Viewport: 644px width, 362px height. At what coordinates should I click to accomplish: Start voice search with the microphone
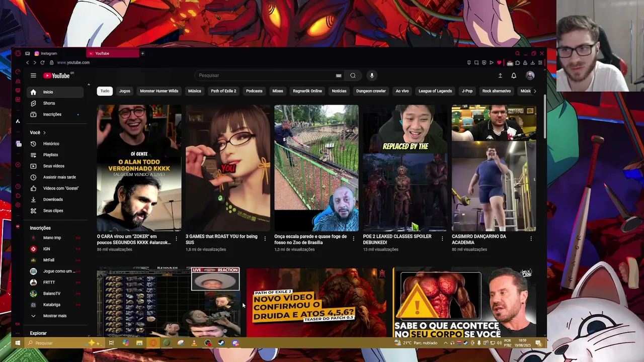point(372,75)
